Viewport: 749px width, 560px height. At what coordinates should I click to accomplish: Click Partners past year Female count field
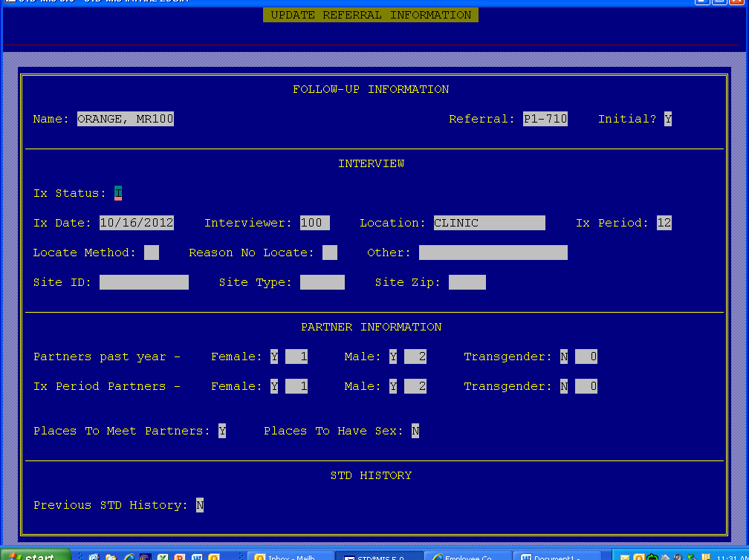(x=296, y=356)
